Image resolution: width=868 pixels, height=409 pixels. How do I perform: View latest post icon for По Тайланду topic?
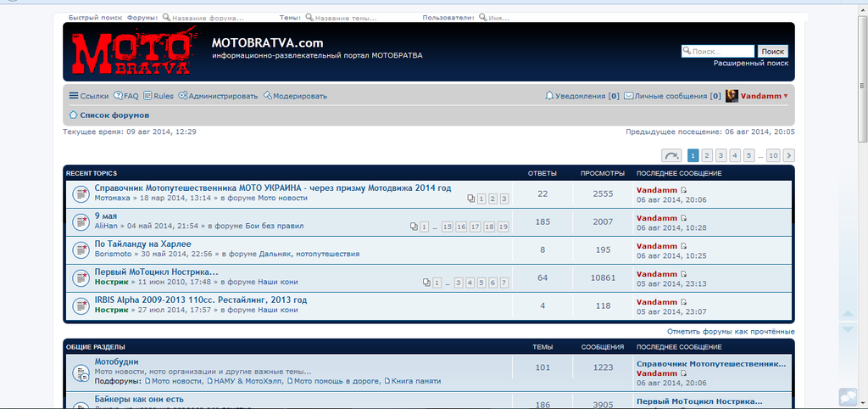683,245
